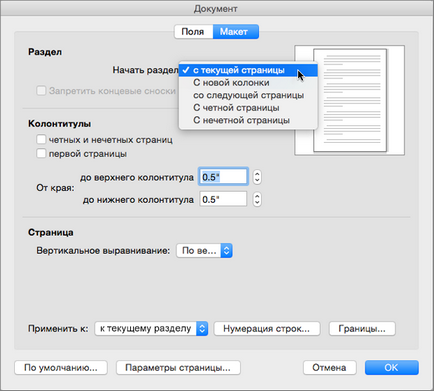Image resolution: width=434 pixels, height=391 pixels.
Task: Select 'С нечетной страницы' option
Action: pos(248,120)
